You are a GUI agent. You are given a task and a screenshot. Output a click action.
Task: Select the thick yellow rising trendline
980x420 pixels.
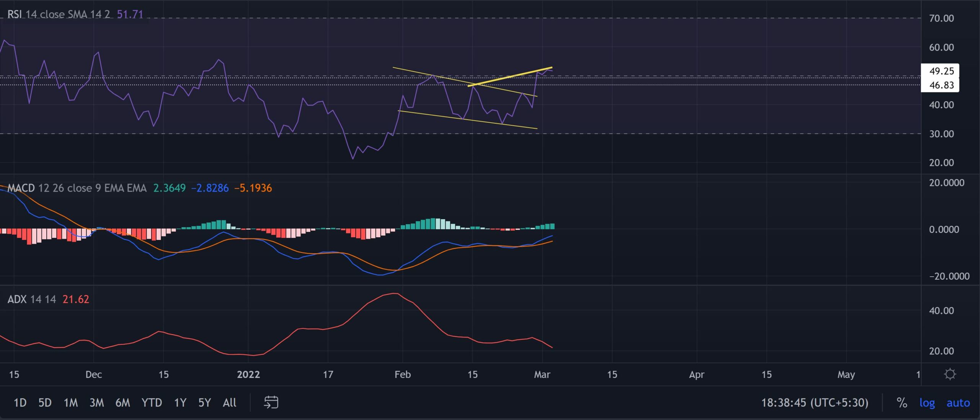[x=509, y=77]
